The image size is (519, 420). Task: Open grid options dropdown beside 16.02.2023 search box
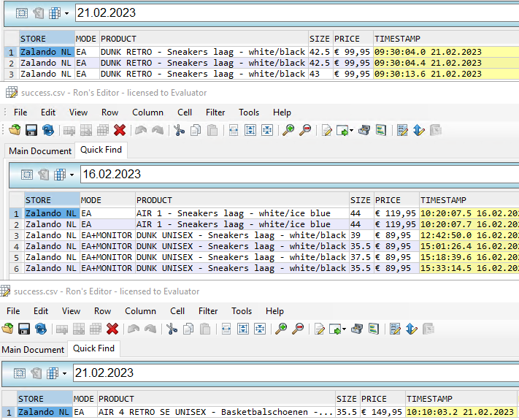click(x=72, y=175)
